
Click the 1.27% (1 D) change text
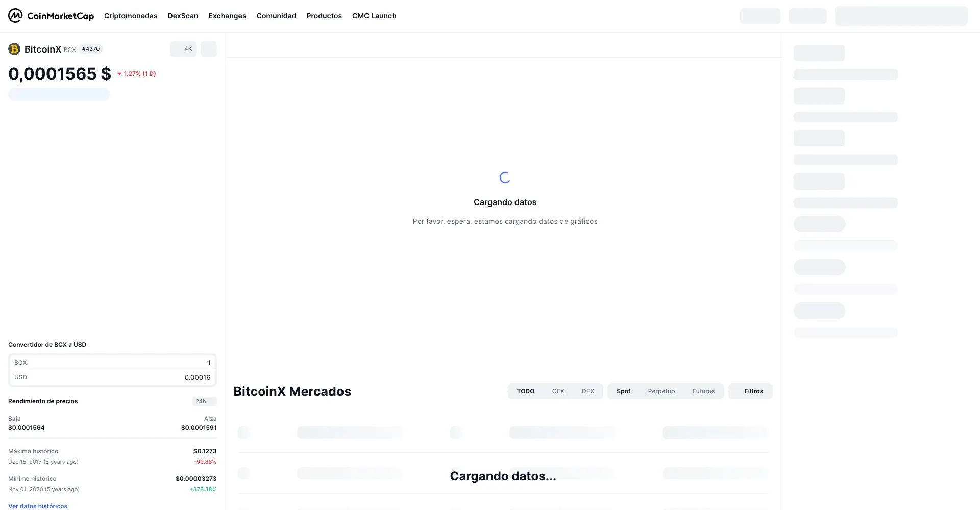click(x=140, y=74)
